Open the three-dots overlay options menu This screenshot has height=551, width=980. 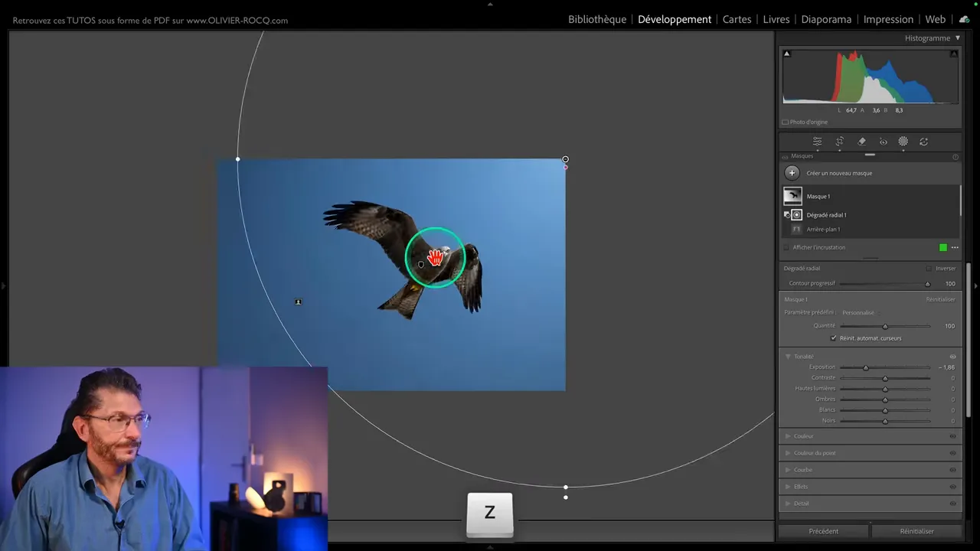[x=955, y=247]
